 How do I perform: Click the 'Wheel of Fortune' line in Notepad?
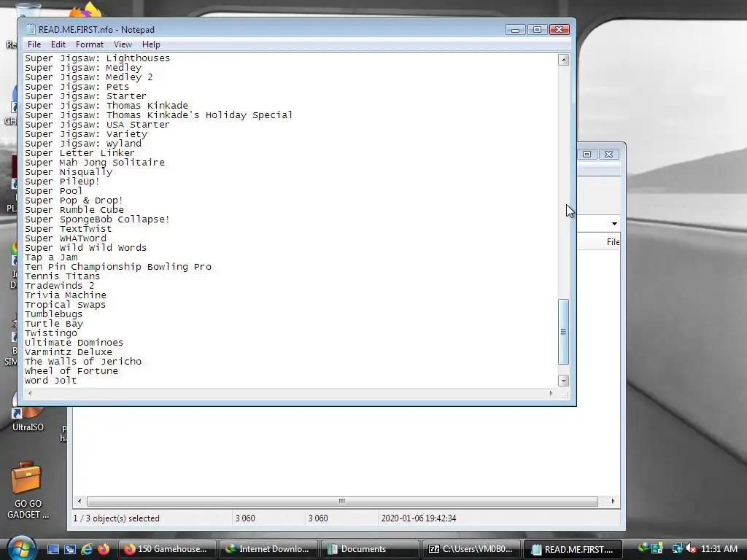(x=71, y=371)
